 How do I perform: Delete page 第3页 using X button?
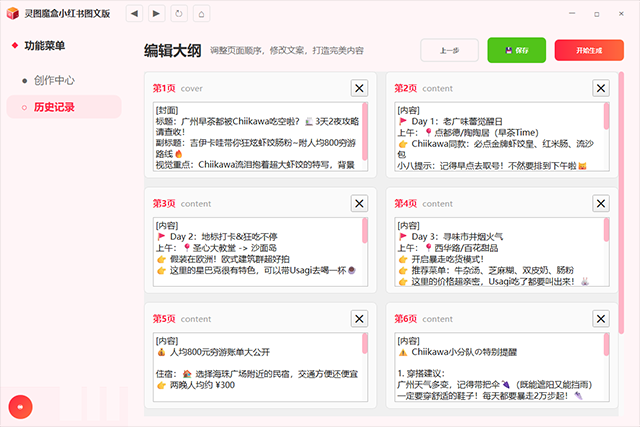pyautogui.click(x=359, y=203)
